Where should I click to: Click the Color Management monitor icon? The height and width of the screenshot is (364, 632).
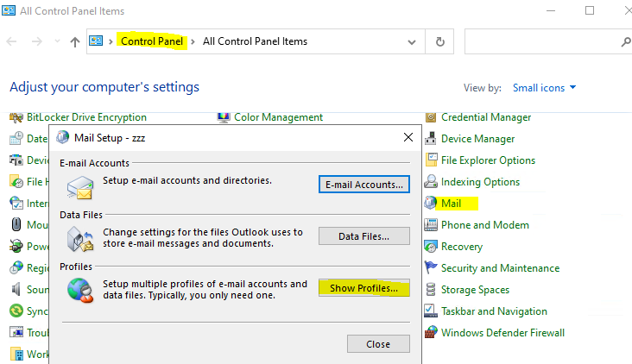pyautogui.click(x=224, y=117)
